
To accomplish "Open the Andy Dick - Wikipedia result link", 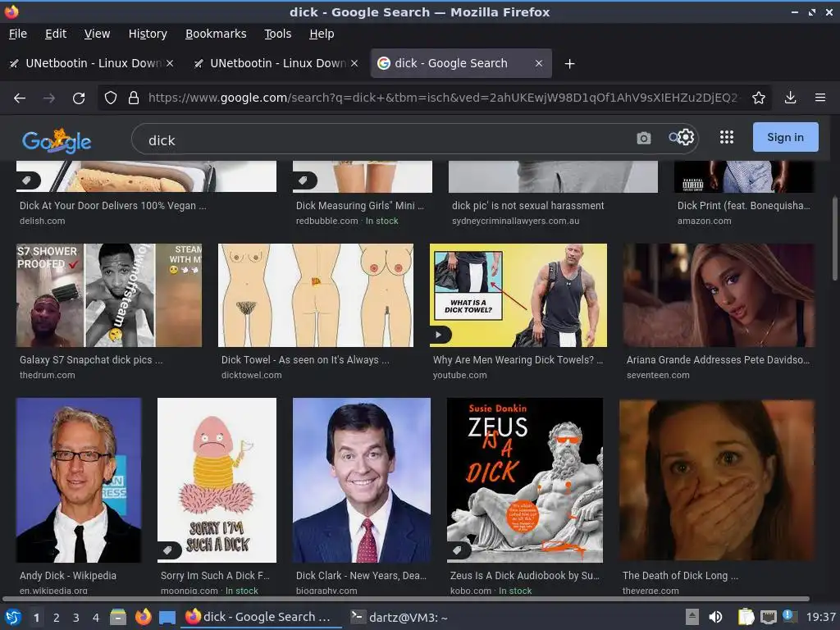I will pyautogui.click(x=67, y=575).
